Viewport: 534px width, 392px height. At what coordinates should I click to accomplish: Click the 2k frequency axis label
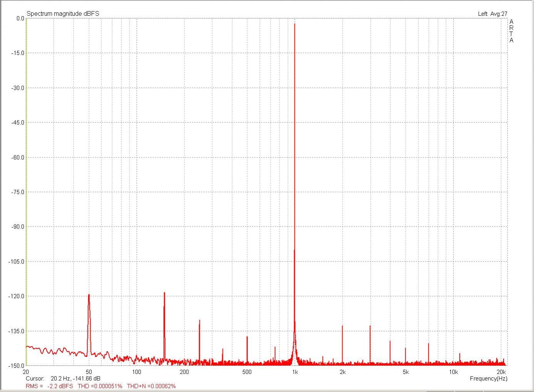(x=342, y=372)
